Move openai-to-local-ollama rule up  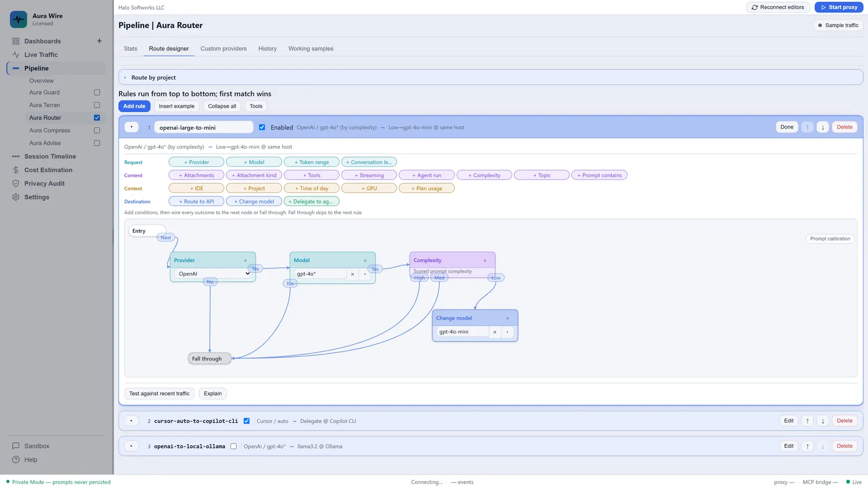click(807, 446)
